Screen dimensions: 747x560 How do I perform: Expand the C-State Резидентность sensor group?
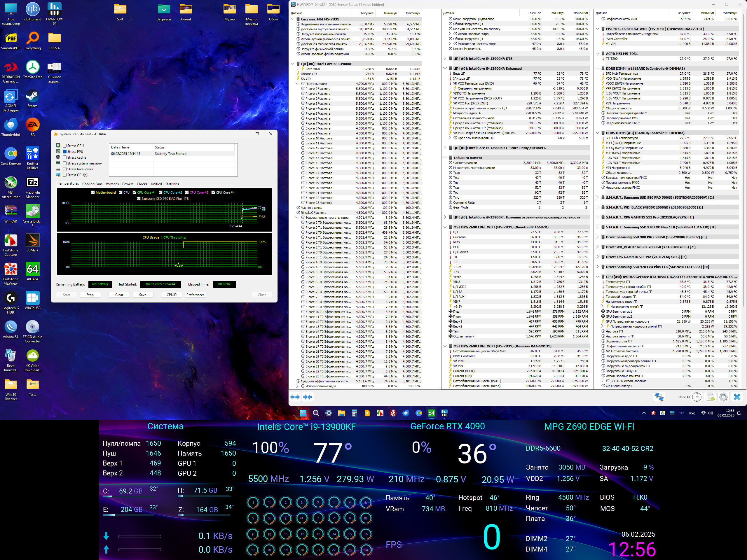pos(445,148)
